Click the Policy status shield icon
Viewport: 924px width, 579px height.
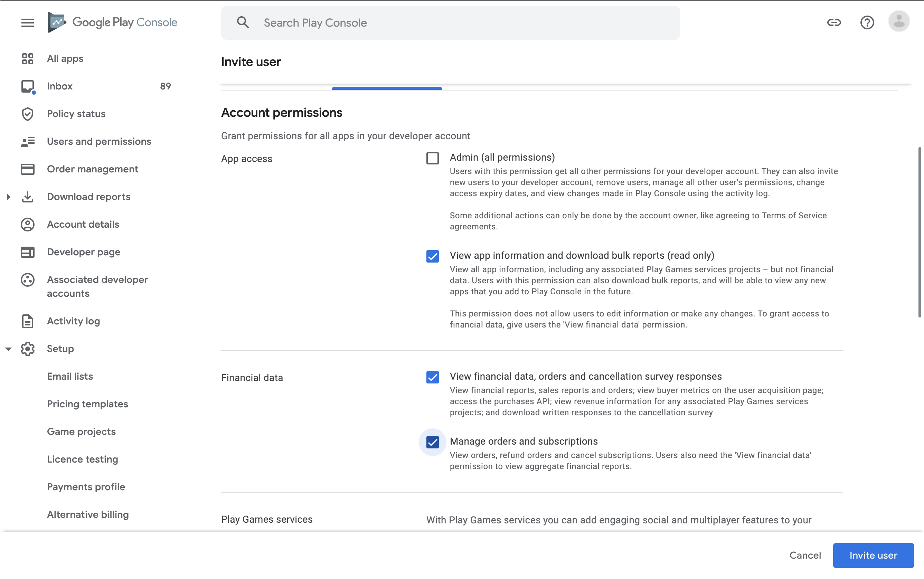point(27,114)
